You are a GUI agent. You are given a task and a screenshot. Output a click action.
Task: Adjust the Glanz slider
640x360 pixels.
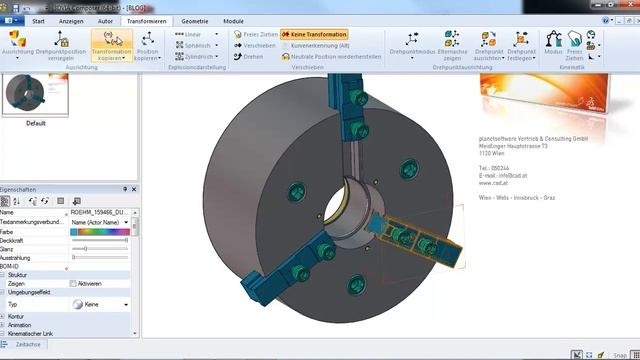click(100, 249)
